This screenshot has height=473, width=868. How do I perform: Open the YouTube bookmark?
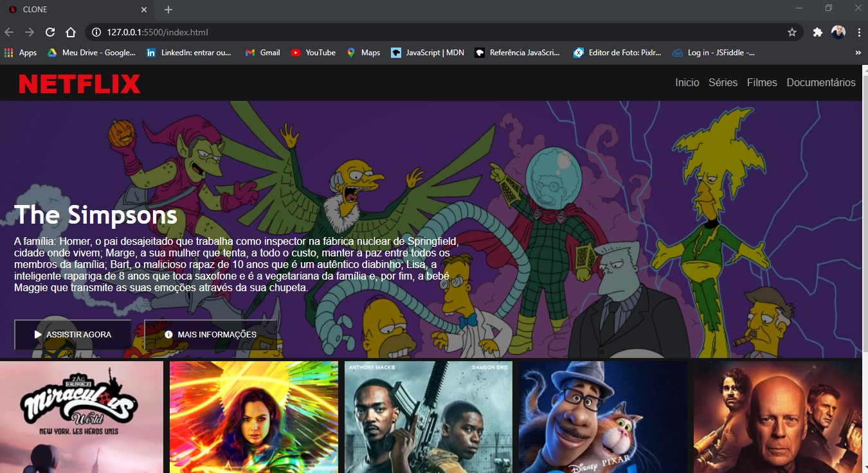pyautogui.click(x=313, y=53)
